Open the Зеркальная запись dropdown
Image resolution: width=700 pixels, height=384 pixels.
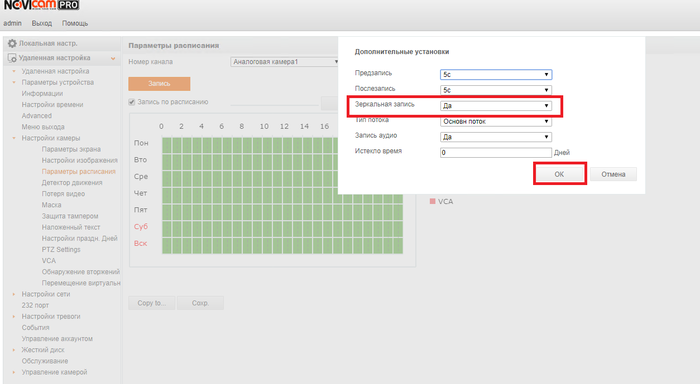(496, 106)
